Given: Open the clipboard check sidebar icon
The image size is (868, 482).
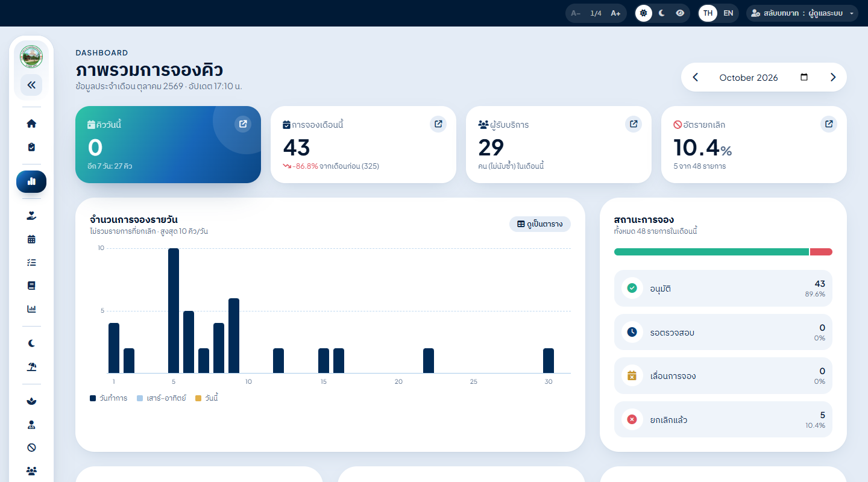Looking at the screenshot, I should (31, 147).
